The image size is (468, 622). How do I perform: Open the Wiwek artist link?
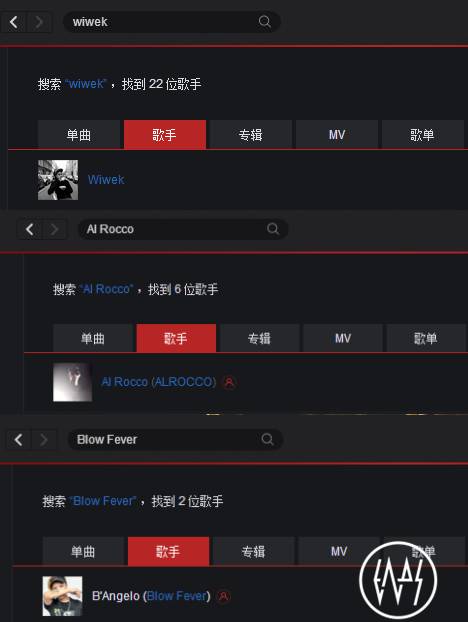click(x=106, y=180)
